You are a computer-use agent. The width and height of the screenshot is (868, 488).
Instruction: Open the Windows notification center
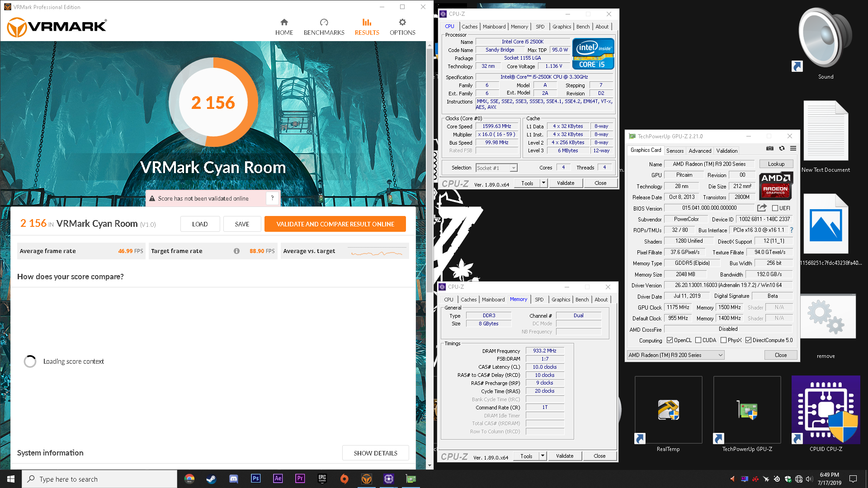coord(853,479)
